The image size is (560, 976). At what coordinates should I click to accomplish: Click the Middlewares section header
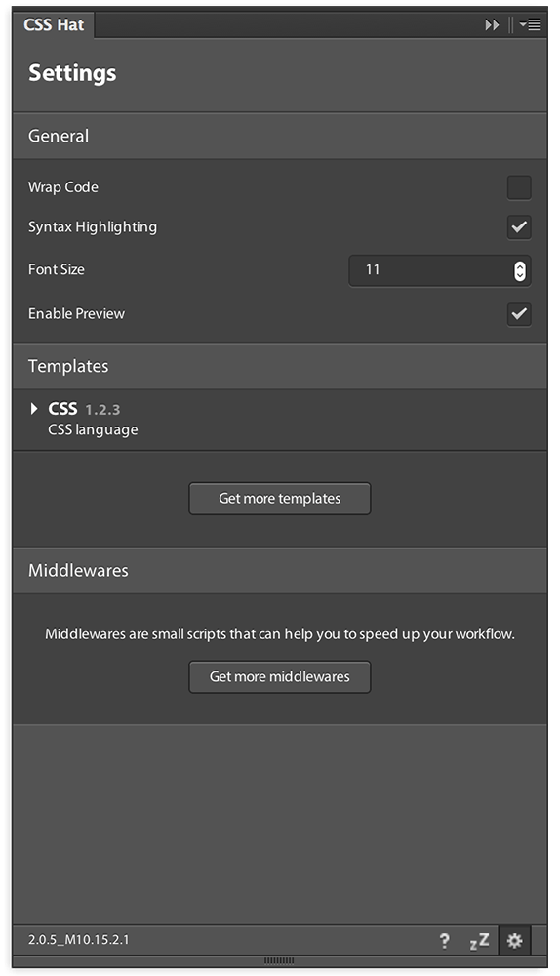click(280, 570)
